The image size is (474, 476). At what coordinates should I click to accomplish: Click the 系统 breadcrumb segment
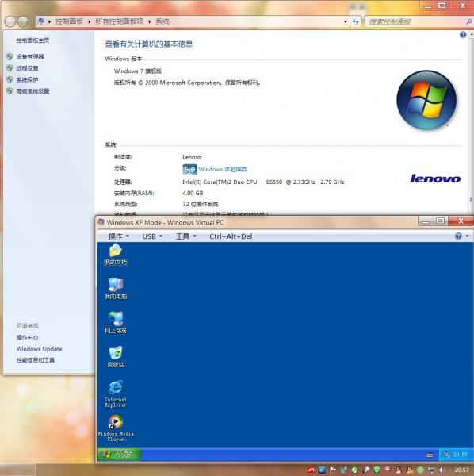point(162,21)
